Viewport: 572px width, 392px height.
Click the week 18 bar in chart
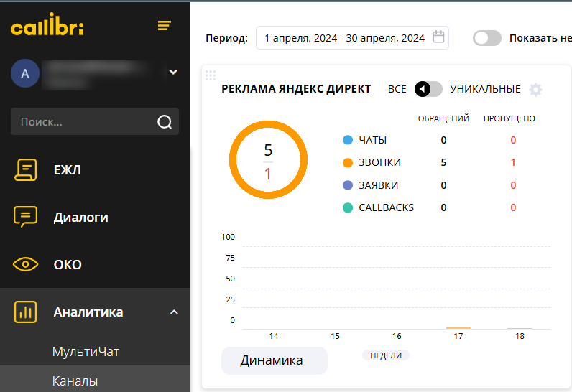520,329
